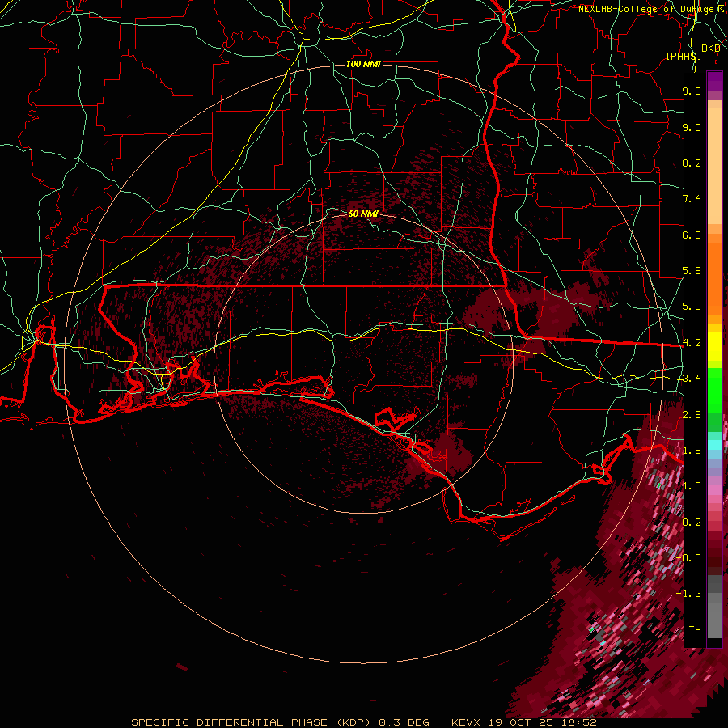The image size is (728, 728).
Task: Click the purple band at color bar top
Action: (714, 82)
